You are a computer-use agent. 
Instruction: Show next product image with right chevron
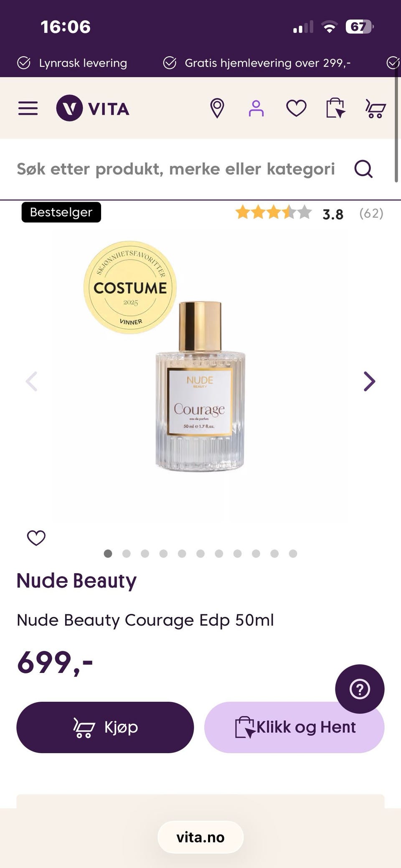point(369,381)
